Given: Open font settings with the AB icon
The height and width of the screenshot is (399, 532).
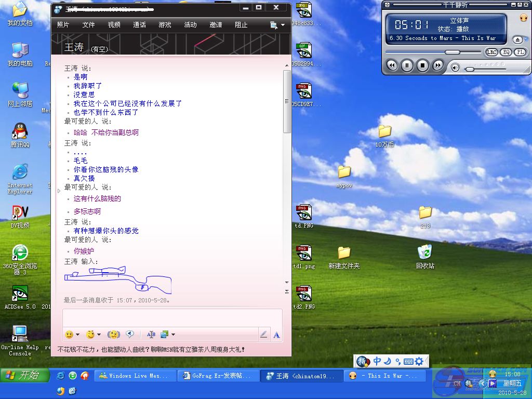Looking at the screenshot, I should (x=151, y=335).
